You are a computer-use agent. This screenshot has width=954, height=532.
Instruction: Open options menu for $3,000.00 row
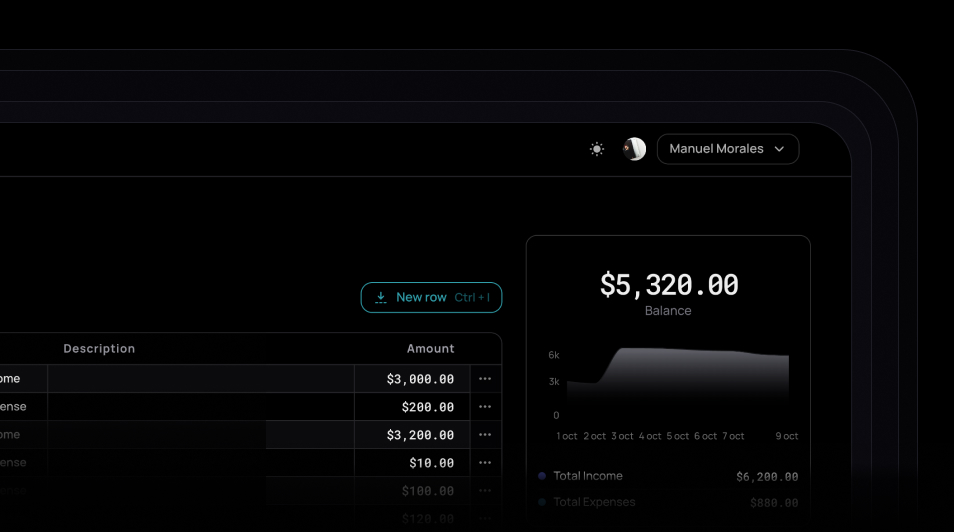tap(485, 379)
